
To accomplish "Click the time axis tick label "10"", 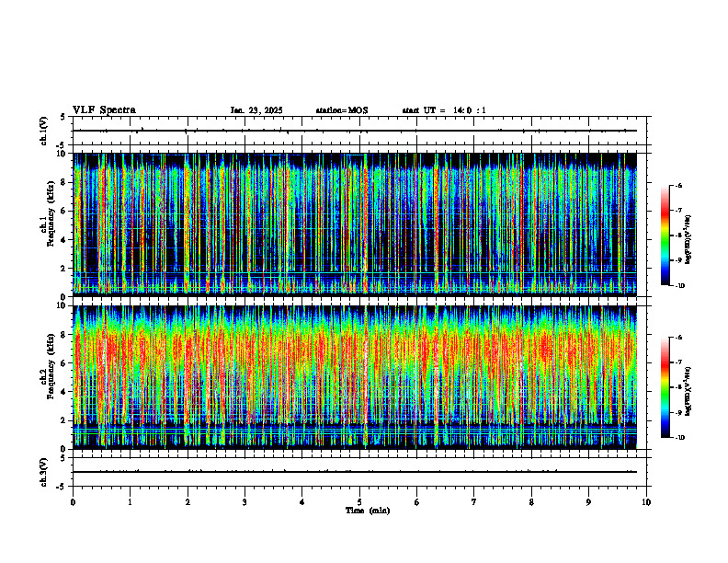I will point(646,502).
